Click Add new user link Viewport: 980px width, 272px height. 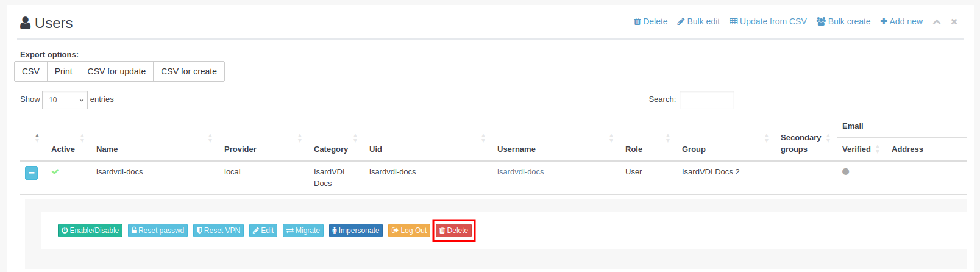point(901,21)
